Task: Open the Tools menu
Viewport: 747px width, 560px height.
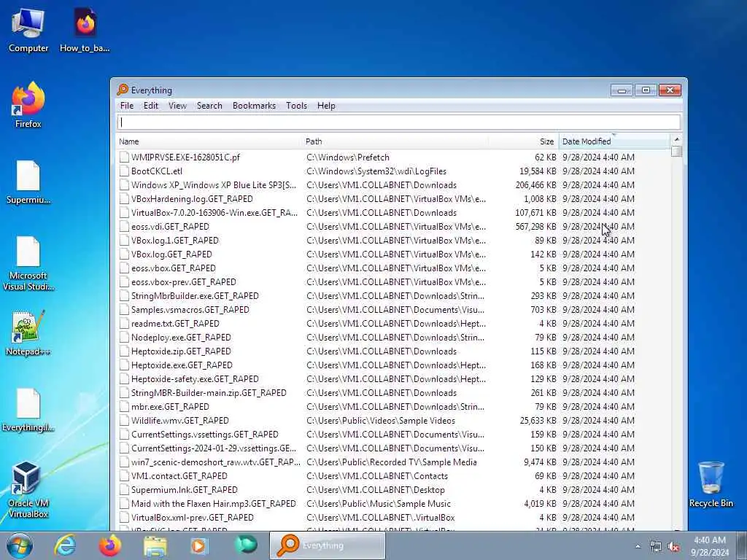Action: tap(296, 106)
